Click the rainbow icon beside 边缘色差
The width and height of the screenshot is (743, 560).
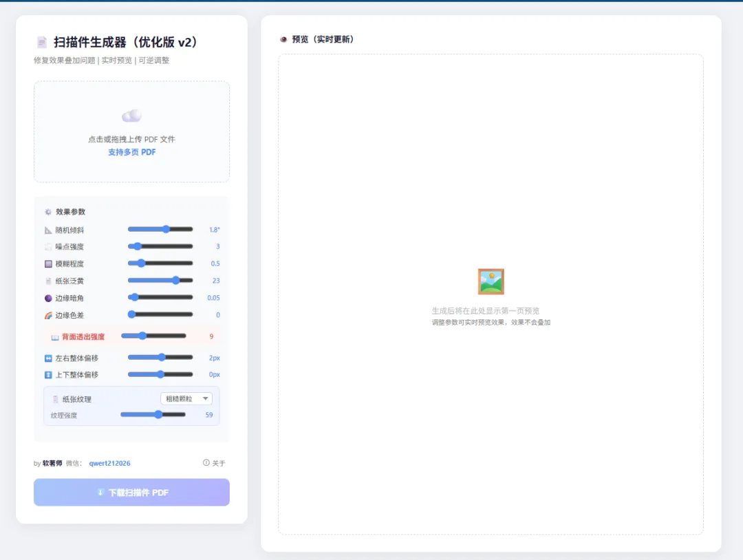pyautogui.click(x=48, y=316)
